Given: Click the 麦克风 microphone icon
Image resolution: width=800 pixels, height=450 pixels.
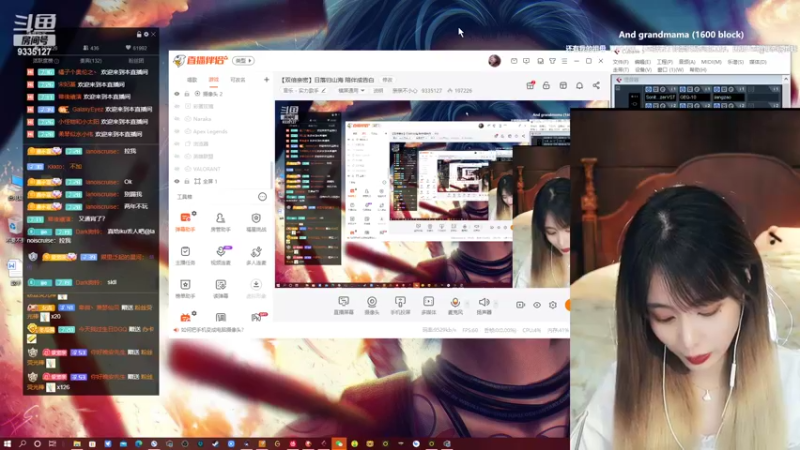Looking at the screenshot, I should pos(455,305).
